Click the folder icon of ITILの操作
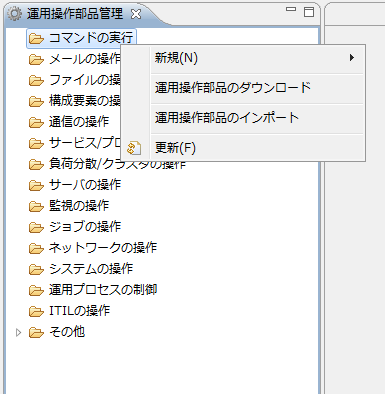The width and height of the screenshot is (385, 394). pyautogui.click(x=36, y=312)
